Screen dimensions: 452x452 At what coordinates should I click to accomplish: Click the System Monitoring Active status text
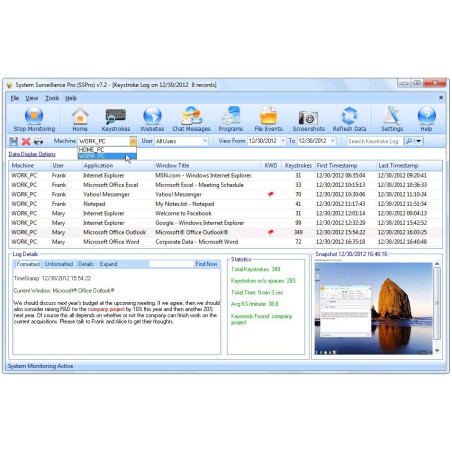click(x=40, y=366)
